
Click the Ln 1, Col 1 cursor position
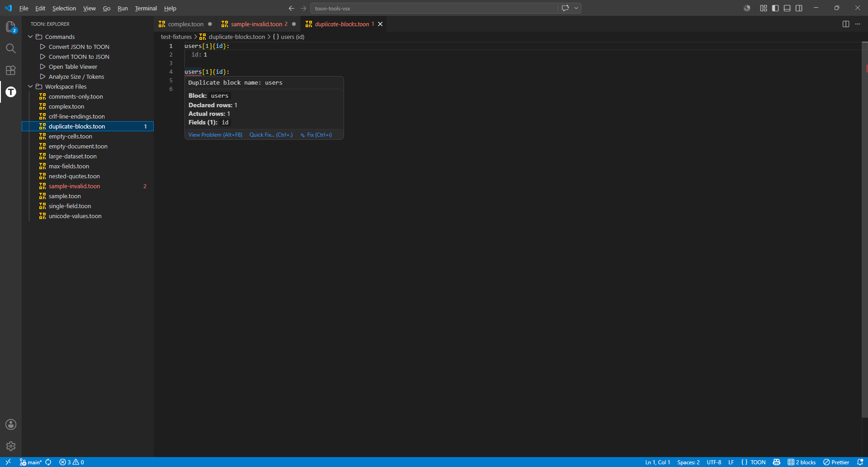[x=658, y=462]
